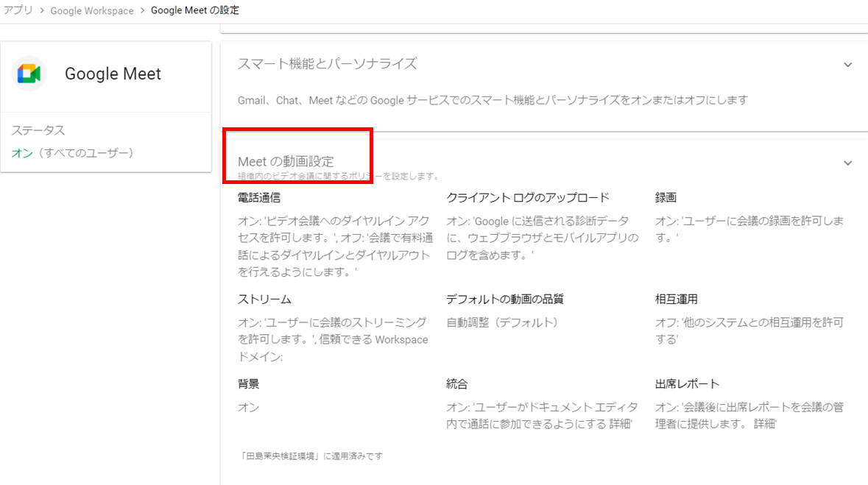Click the 「田島茉央検証環境」に適用済みです note
This screenshot has height=485, width=868.
[x=311, y=456]
